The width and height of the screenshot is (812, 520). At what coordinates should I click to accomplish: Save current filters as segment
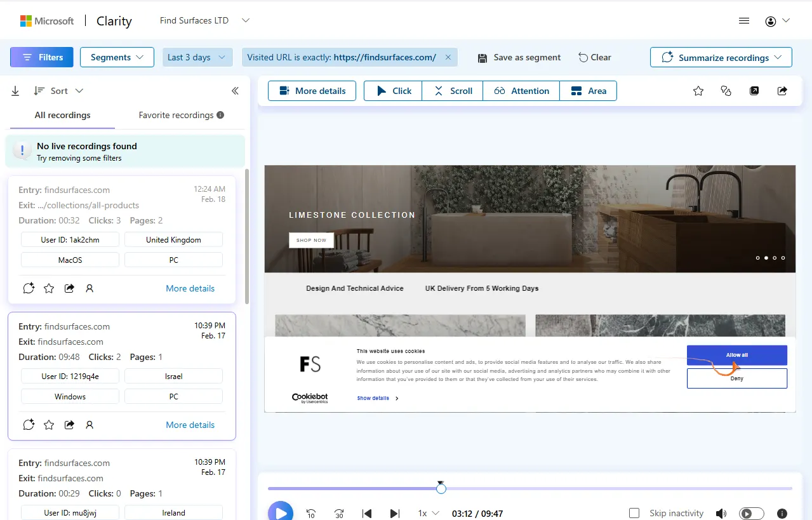pos(519,57)
